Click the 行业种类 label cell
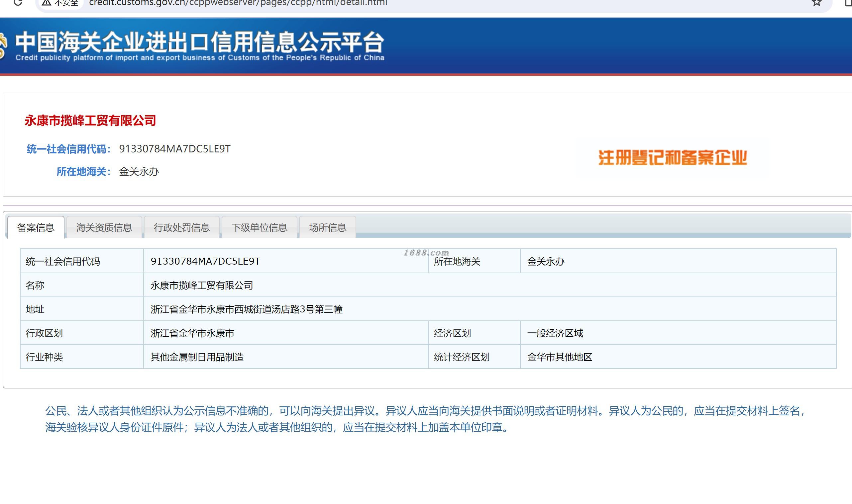Screen dimensions: 852x504 pyautogui.click(x=82, y=357)
